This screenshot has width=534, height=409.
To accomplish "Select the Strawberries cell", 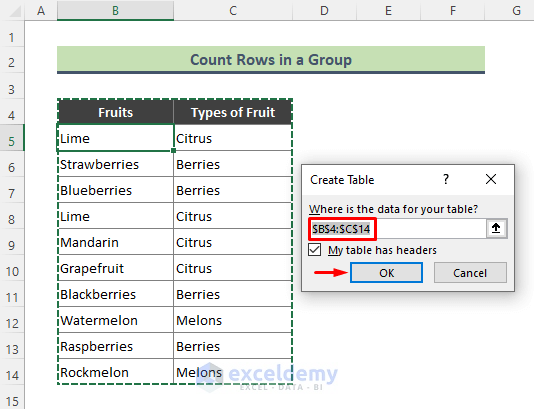I will click(x=115, y=164).
